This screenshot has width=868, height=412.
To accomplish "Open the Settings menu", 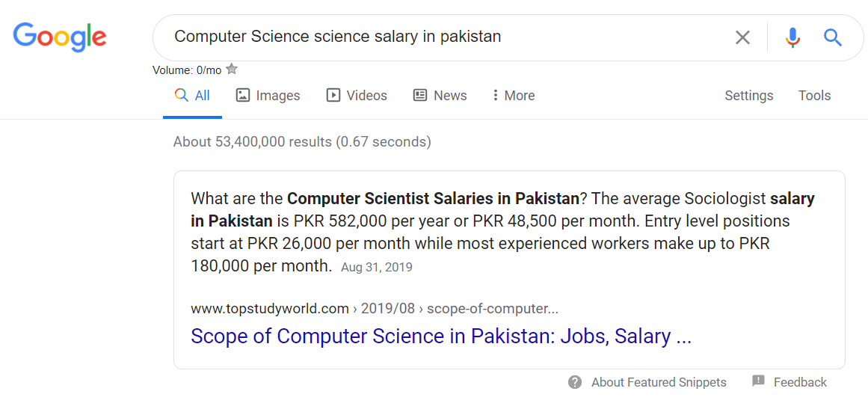I will coord(748,96).
